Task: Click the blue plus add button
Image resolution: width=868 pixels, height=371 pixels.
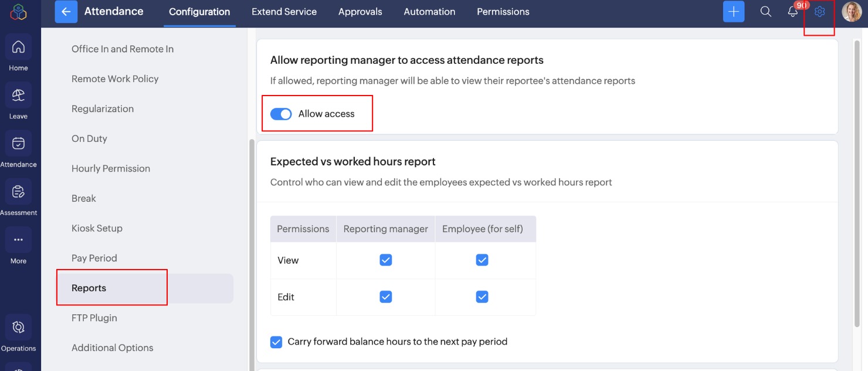Action: [x=733, y=12]
